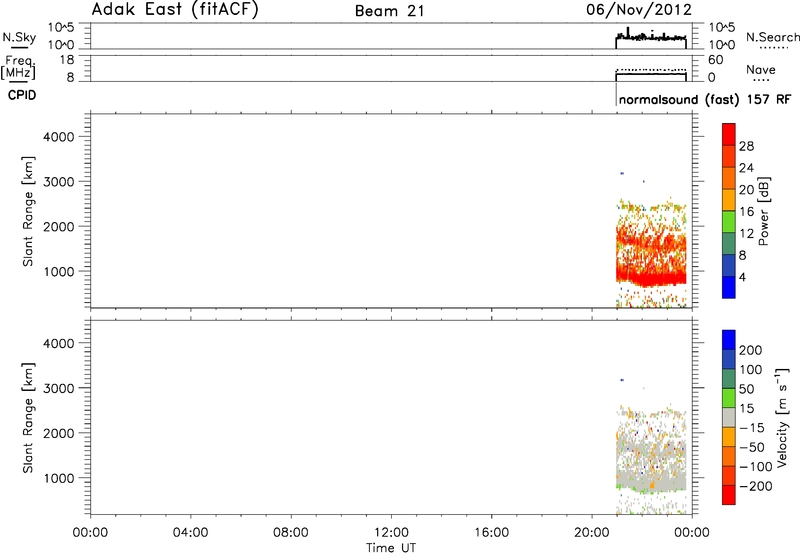Click the '04:00' time tick label
Image resolution: width=800 pixels, height=554 pixels.
tap(190, 533)
